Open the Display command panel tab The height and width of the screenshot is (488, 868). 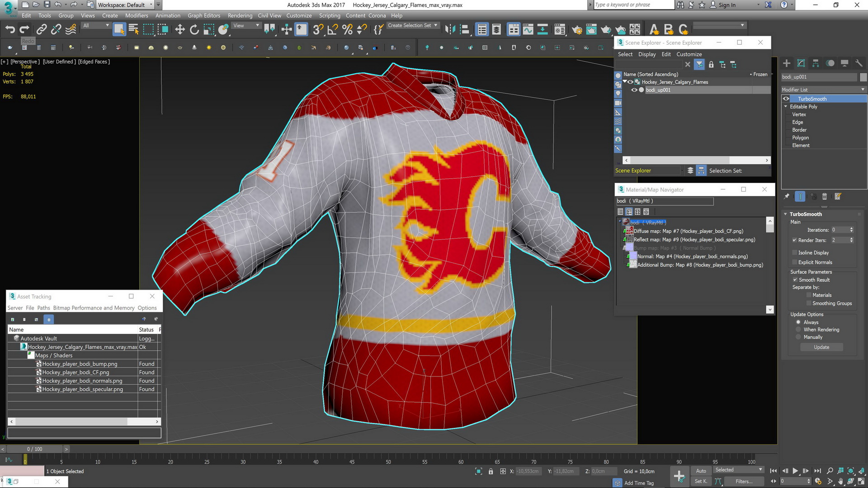tap(844, 63)
